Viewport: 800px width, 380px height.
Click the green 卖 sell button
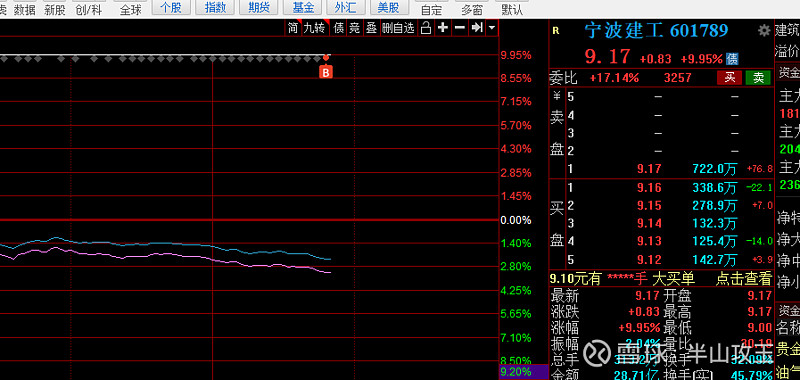pos(758,78)
